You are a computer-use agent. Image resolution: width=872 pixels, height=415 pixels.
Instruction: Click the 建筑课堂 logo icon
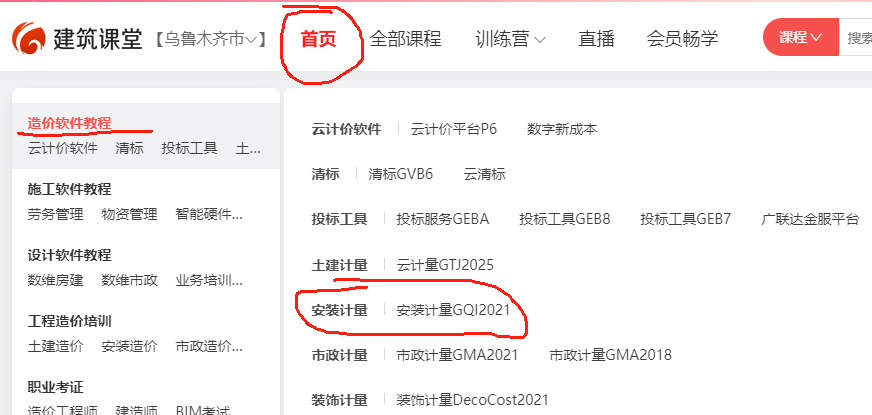click(29, 38)
